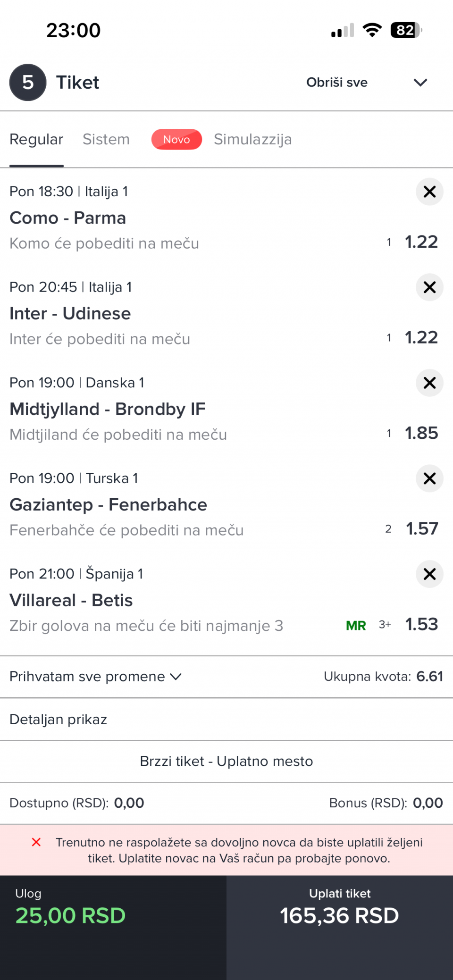Open the Simulazzija tab
The image size is (453, 980).
point(253,140)
